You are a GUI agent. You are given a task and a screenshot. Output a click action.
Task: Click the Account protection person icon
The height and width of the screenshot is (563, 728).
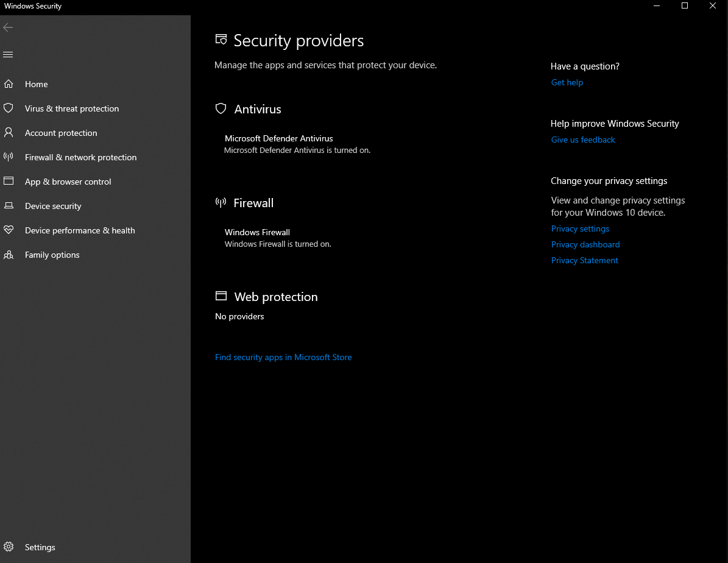pos(9,132)
